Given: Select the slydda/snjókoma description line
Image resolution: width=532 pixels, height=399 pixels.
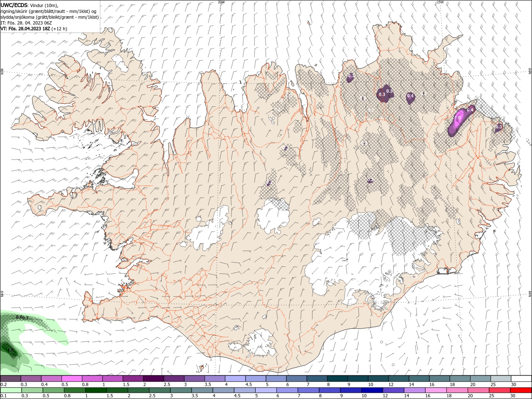Looking at the screenshot, I should click(49, 17).
